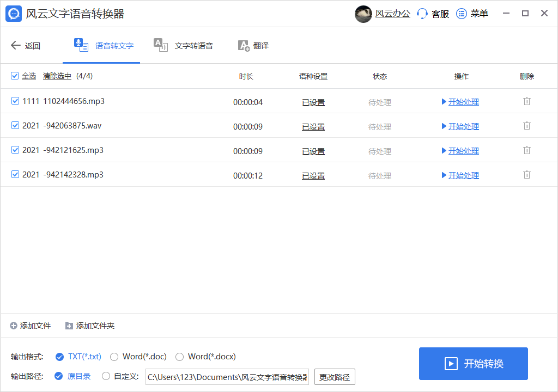This screenshot has height=392, width=558.
Task: Close the 风云文字语音转换器 window
Action: coord(544,14)
